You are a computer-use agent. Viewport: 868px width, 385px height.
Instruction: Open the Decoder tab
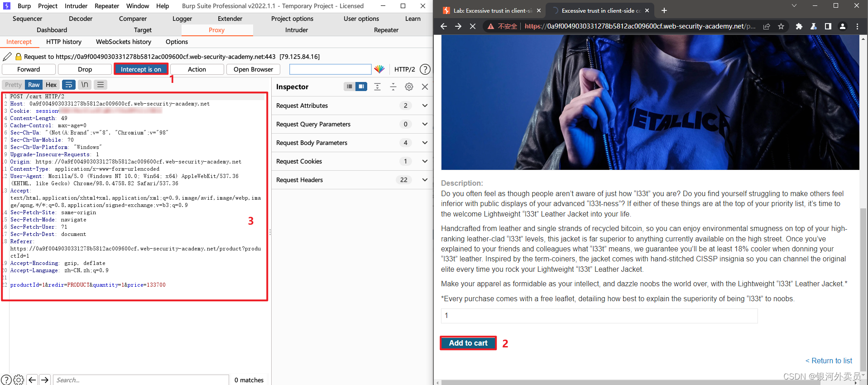point(81,19)
